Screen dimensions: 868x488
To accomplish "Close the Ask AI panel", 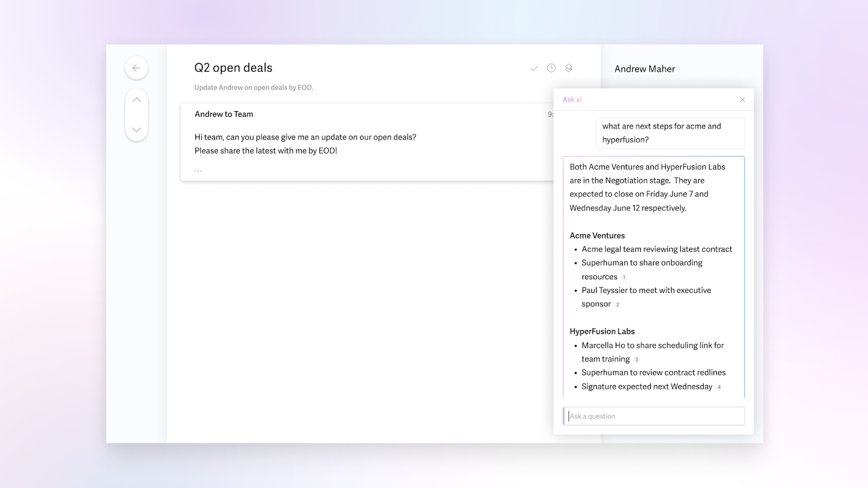I will coord(742,100).
